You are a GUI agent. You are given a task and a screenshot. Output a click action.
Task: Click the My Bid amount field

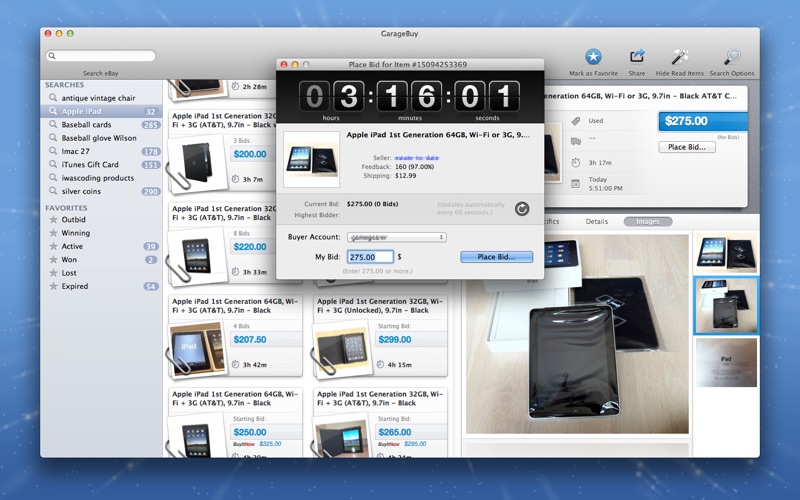click(370, 257)
